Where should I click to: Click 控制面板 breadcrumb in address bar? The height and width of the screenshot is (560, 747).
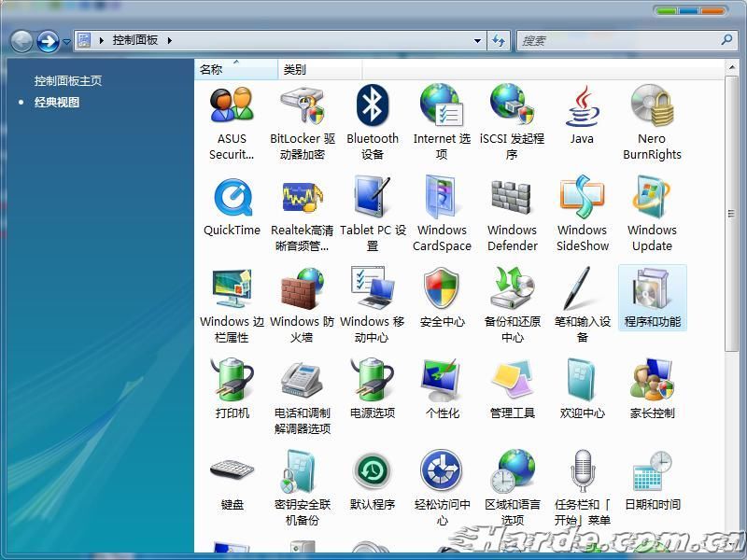[x=135, y=40]
